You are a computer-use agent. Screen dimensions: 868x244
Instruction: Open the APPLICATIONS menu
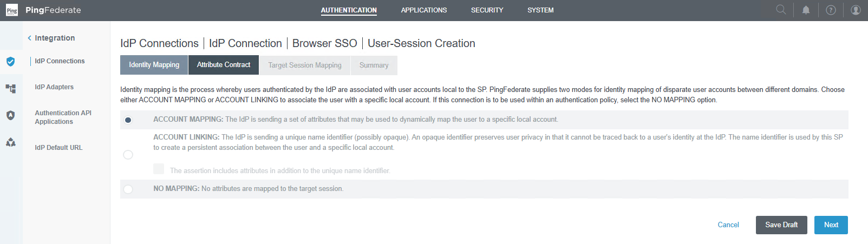click(x=424, y=10)
